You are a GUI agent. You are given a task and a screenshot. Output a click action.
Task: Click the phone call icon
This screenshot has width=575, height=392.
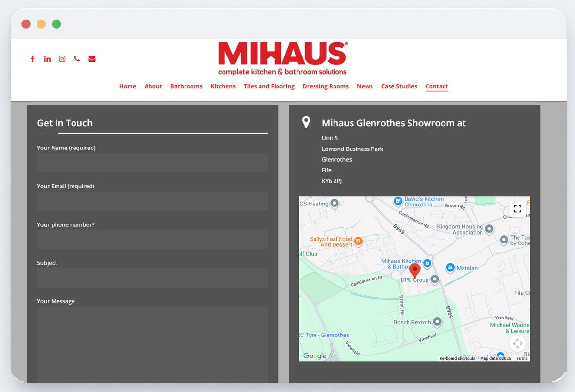[x=77, y=59]
